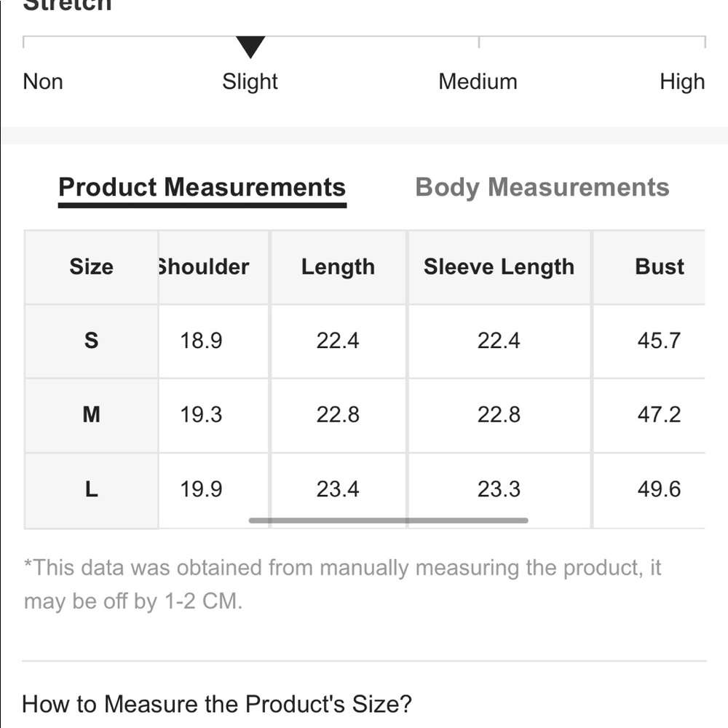Select the size S row label
Screen dimensions: 728x728
click(x=91, y=341)
